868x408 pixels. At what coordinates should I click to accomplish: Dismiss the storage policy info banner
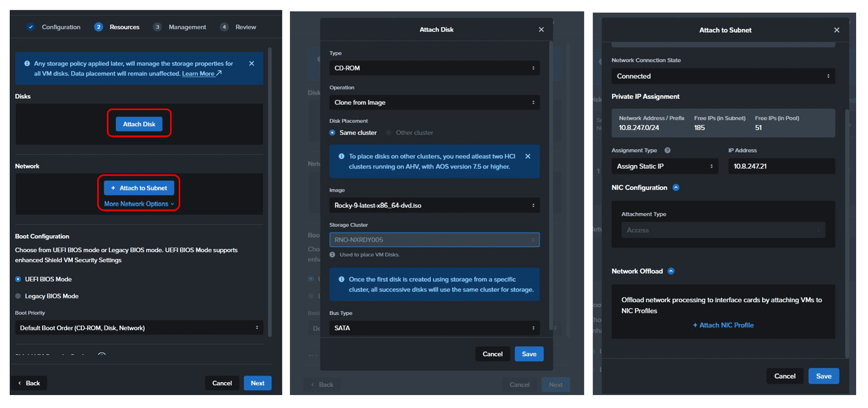point(252,64)
